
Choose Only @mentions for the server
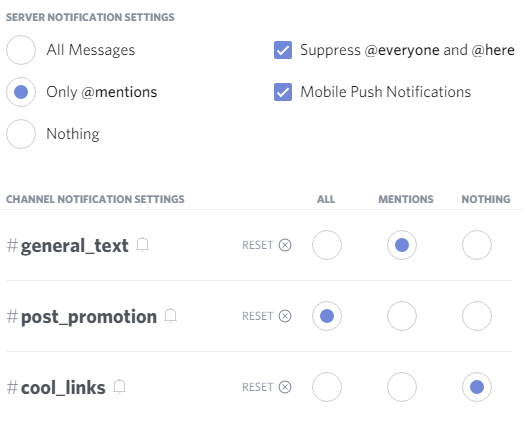click(x=21, y=92)
